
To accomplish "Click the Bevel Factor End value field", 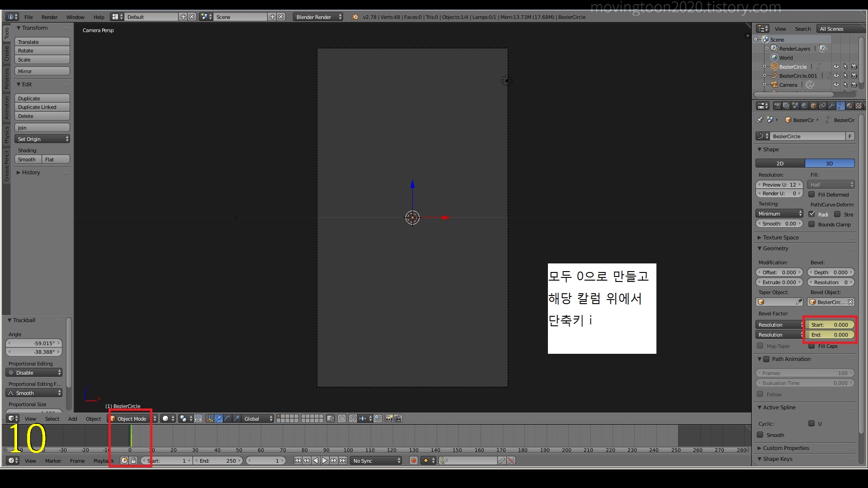I will click(830, 334).
